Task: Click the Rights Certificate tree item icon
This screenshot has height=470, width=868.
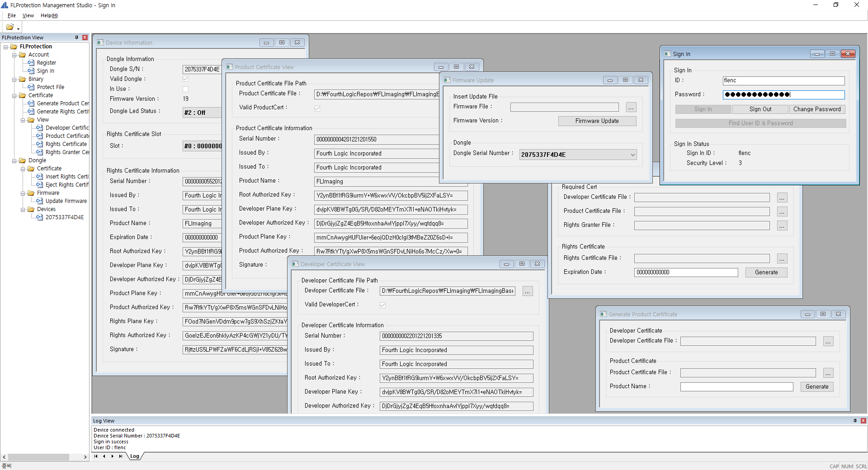Action: (40, 144)
